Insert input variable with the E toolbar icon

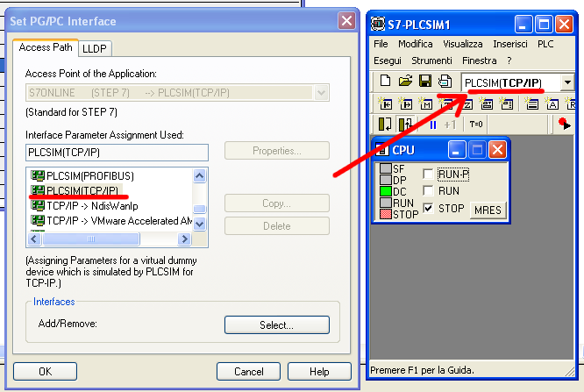click(x=386, y=104)
